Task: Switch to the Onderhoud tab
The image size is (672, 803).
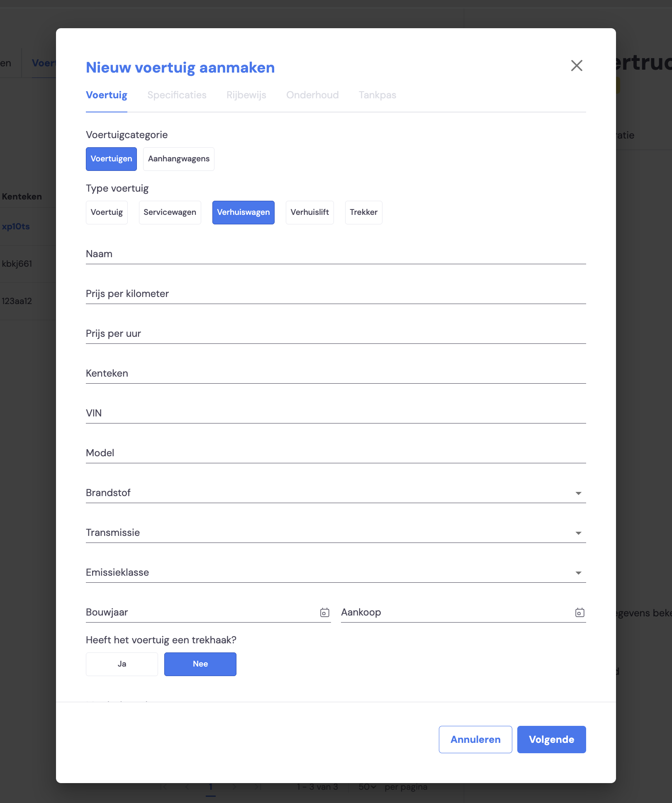Action: click(312, 95)
